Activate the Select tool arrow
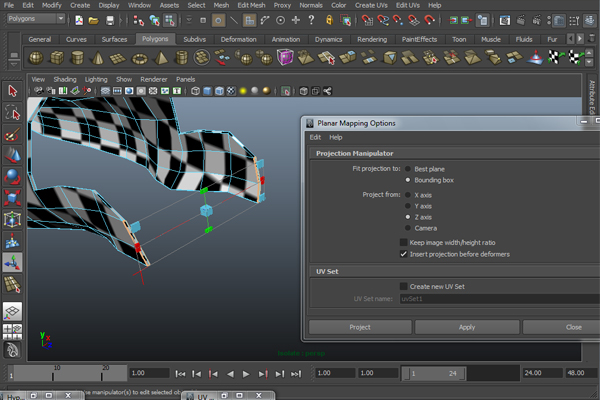 13,91
